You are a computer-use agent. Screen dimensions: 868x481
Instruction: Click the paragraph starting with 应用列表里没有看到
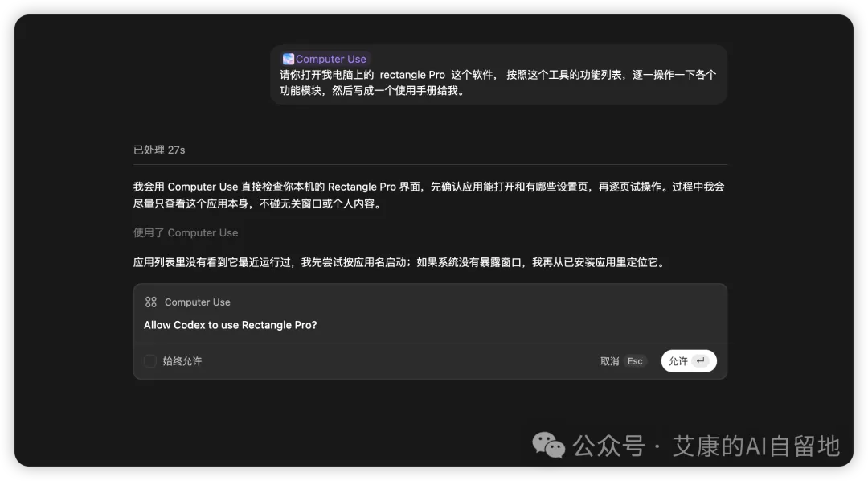click(399, 262)
